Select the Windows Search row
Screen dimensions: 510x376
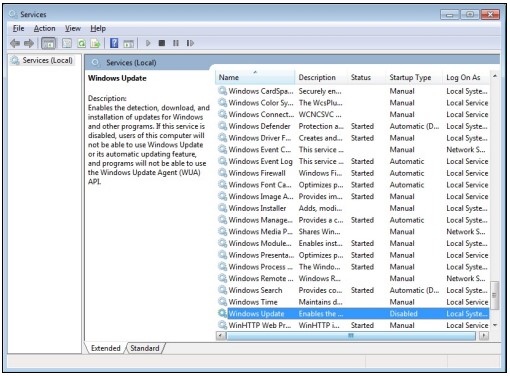(353, 290)
